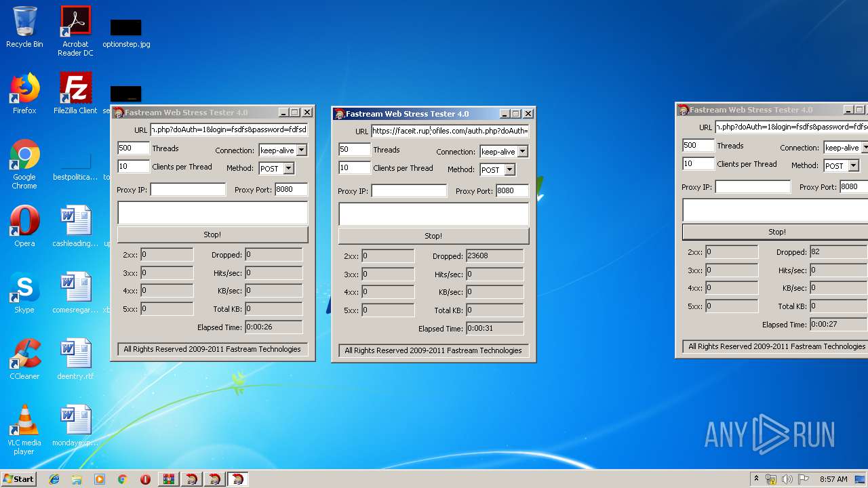Click Elapsed Time 0:00:27 in right window

pos(838,325)
